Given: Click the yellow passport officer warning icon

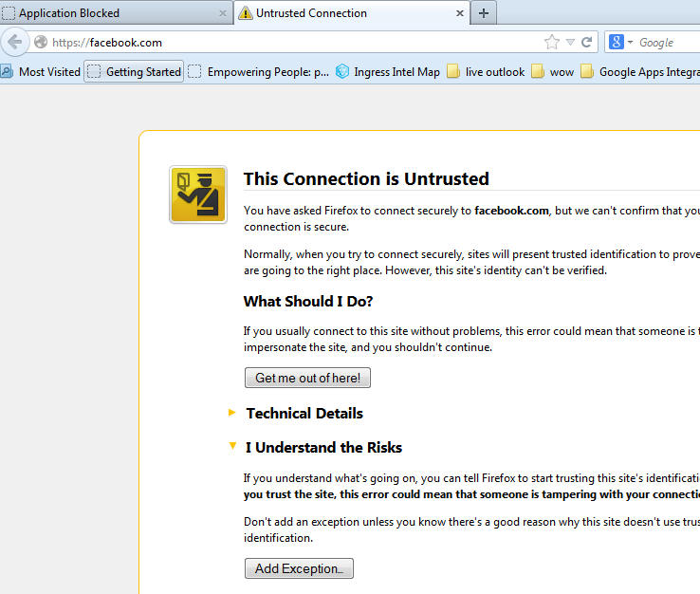Looking at the screenshot, I should coord(198,195).
